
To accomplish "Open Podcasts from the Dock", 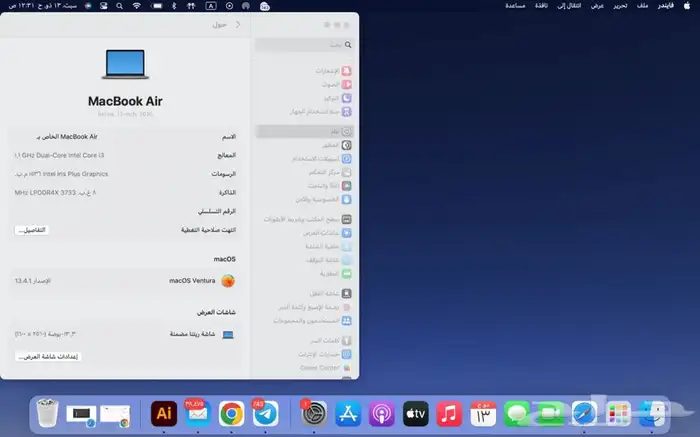I will point(382,413).
